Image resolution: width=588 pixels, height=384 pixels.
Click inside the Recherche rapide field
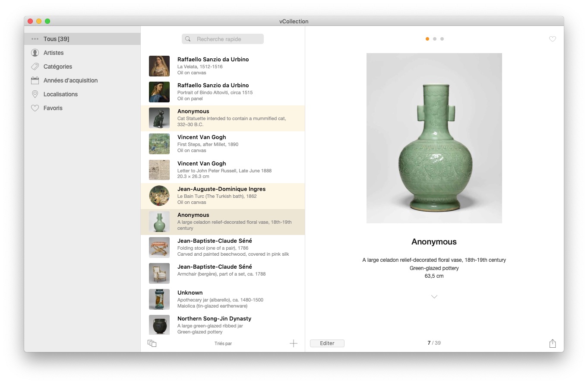click(224, 39)
